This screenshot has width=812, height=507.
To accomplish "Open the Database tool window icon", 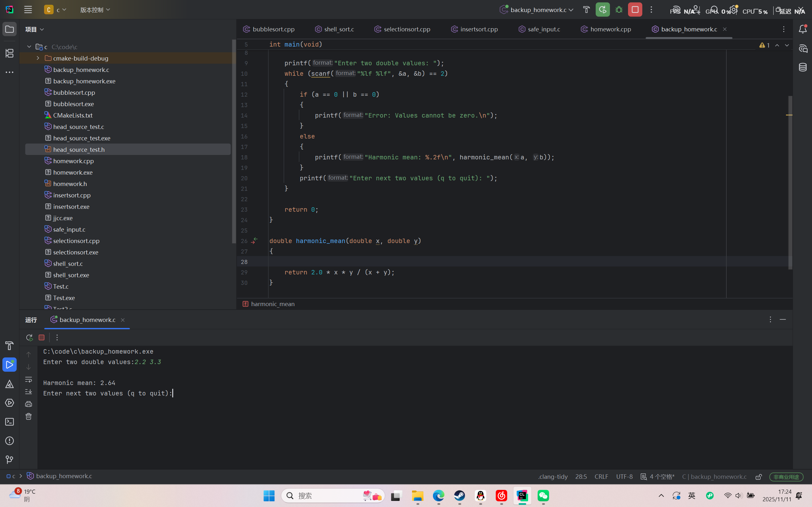I will 802,67.
